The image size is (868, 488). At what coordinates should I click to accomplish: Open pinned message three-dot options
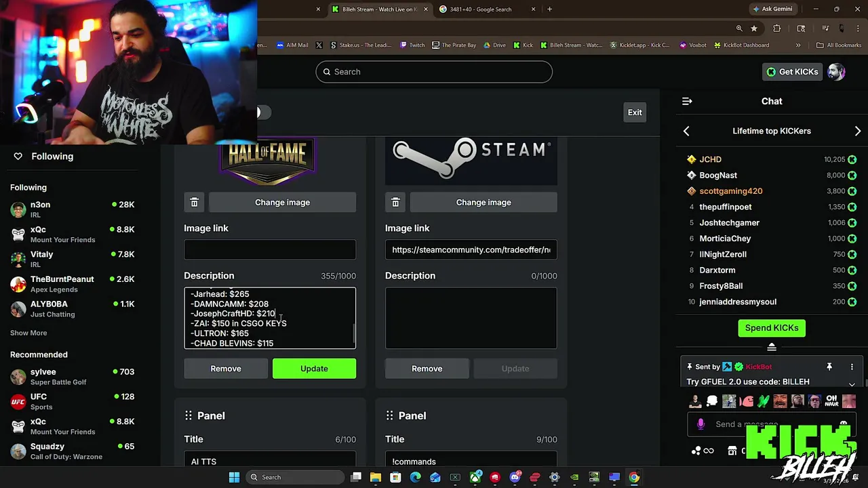(852, 367)
